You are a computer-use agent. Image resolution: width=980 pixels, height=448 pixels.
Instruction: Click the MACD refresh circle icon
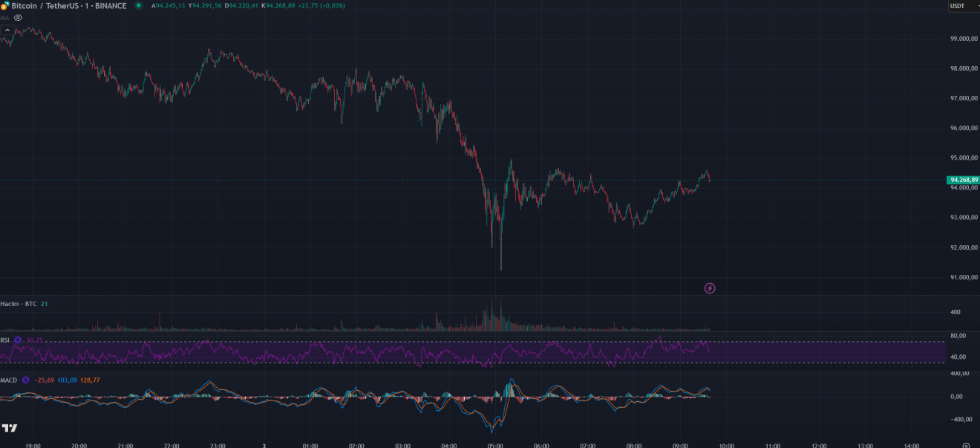[25, 380]
